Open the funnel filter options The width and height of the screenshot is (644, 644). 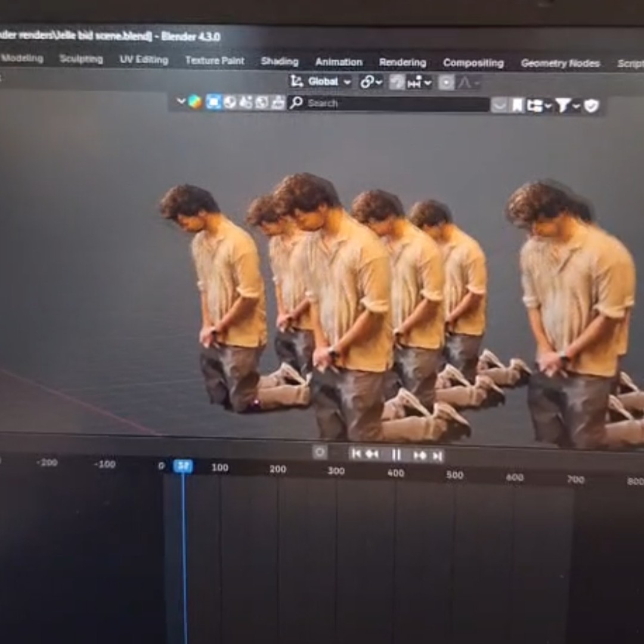tap(566, 106)
